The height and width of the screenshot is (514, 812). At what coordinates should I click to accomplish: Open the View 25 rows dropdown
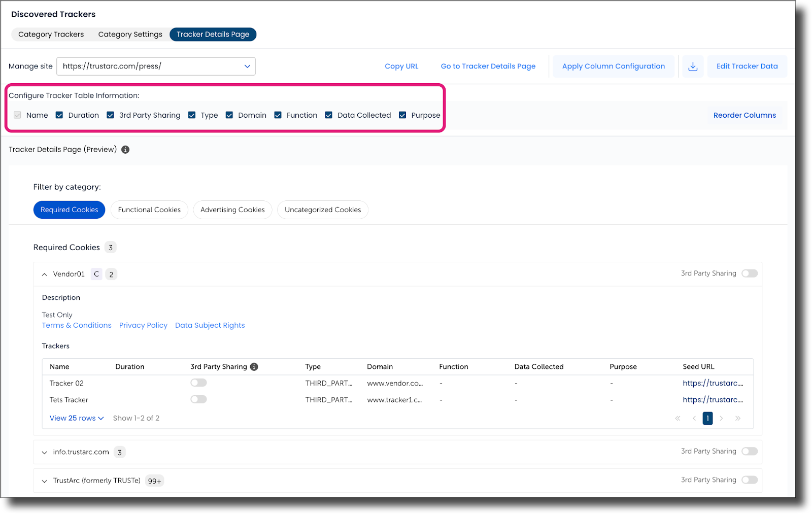76,418
